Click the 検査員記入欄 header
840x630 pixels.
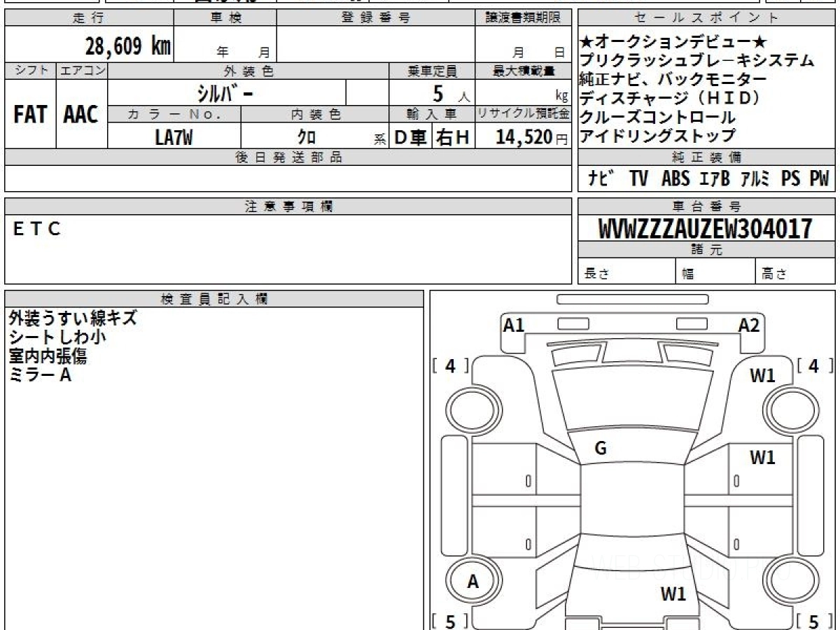coord(214,299)
